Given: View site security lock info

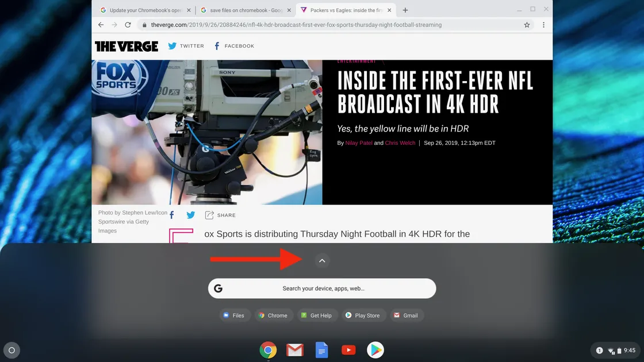Looking at the screenshot, I should click(144, 25).
